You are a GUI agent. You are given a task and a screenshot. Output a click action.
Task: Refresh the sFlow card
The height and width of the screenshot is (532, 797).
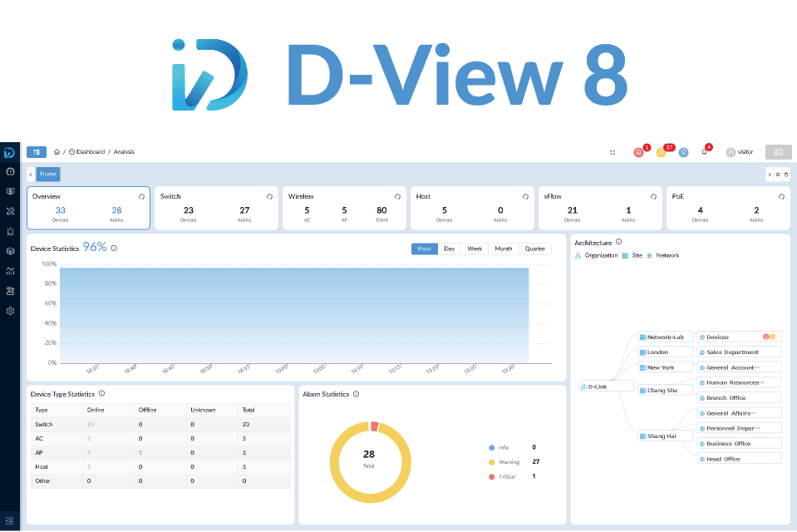654,196
